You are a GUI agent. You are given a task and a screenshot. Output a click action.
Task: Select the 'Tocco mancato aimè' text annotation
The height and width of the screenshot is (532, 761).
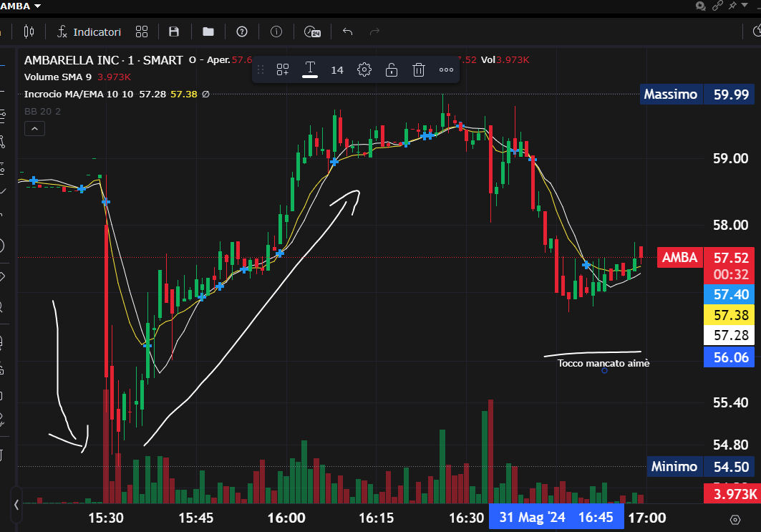[604, 364]
